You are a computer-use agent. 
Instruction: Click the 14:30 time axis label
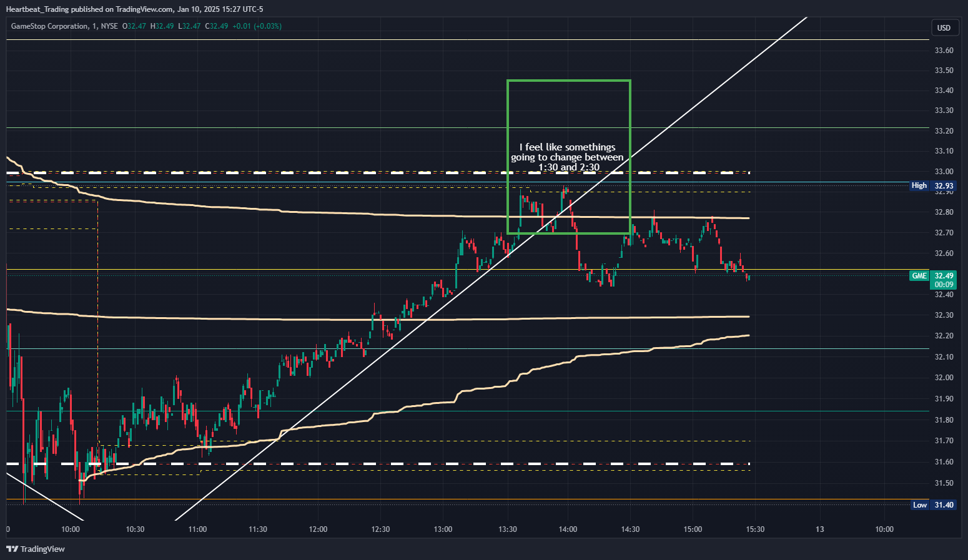click(x=630, y=529)
